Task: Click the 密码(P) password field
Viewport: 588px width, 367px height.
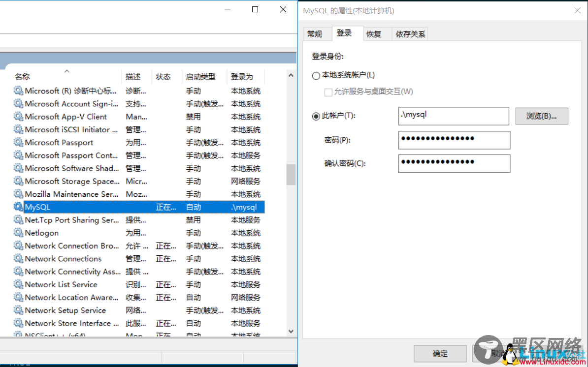Action: [x=454, y=140]
